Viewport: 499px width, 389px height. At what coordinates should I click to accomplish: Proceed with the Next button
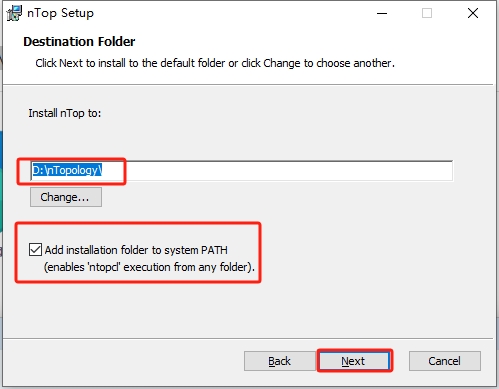point(354,361)
